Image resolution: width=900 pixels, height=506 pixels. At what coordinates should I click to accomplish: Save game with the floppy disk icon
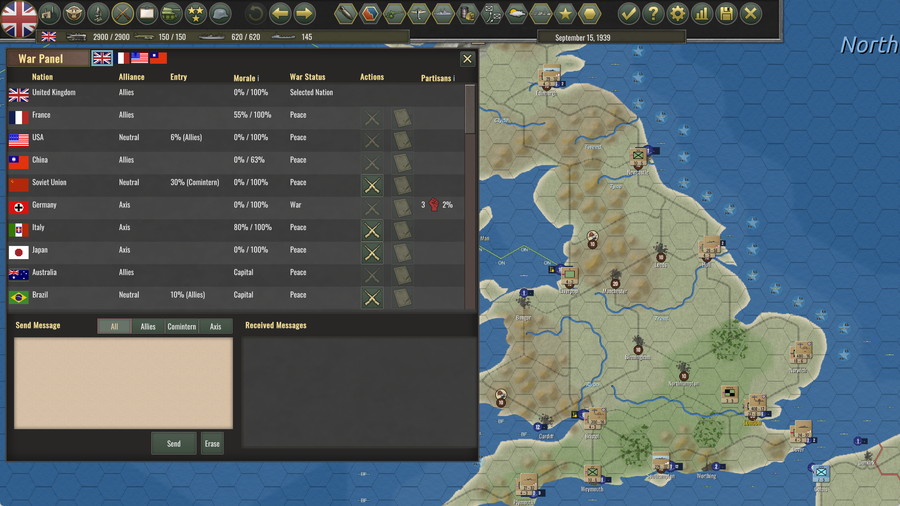[x=726, y=14]
